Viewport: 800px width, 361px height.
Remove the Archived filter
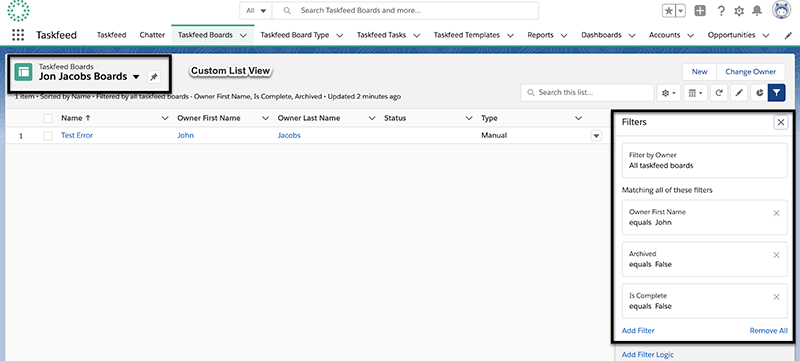click(x=777, y=255)
